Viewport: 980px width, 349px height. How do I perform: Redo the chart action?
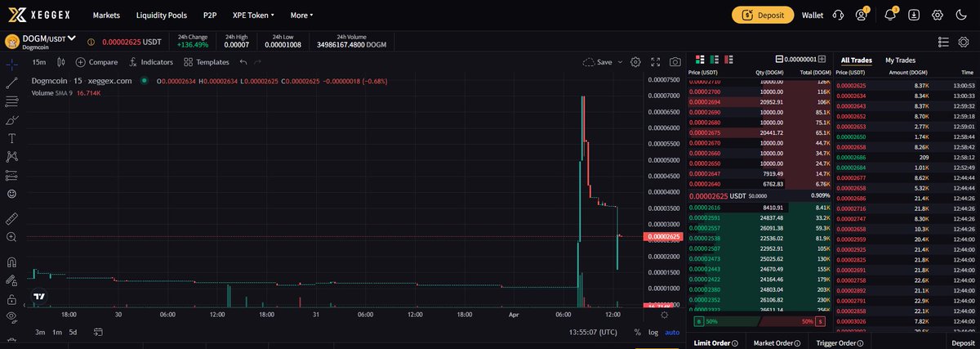coord(258,62)
